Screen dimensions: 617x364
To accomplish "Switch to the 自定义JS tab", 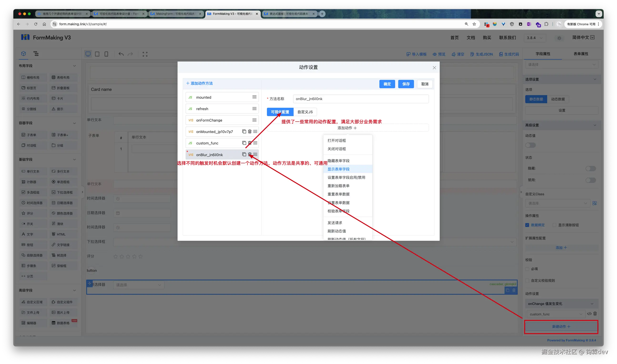I will [305, 112].
